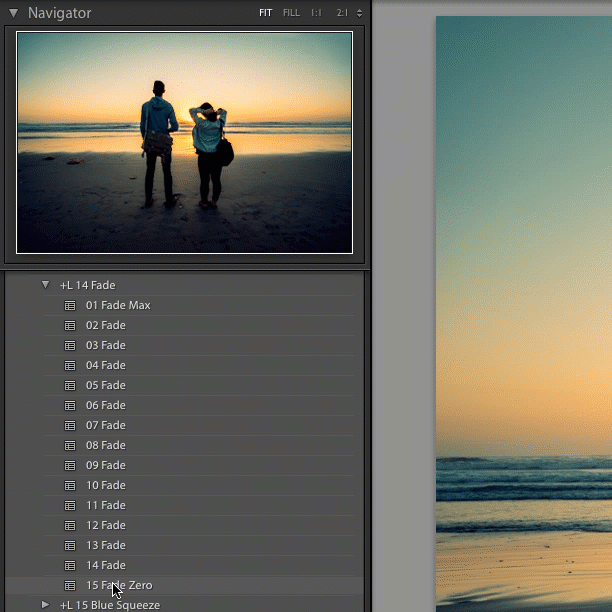Open the zoom ratio dropdown arrows
The width and height of the screenshot is (612, 612).
point(359,13)
